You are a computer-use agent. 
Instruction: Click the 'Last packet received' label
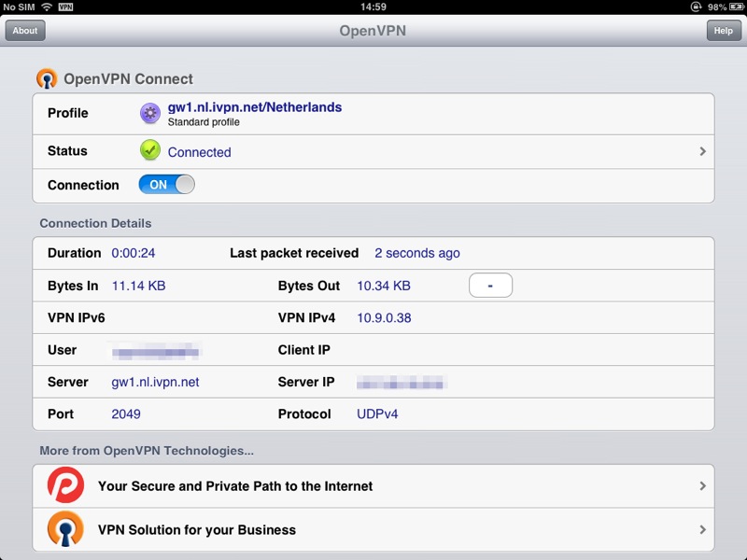click(294, 253)
